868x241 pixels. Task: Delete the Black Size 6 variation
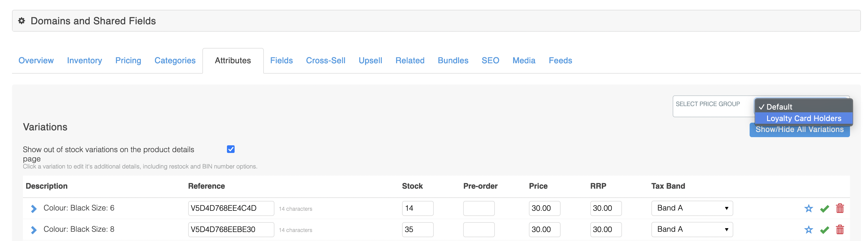[x=840, y=208]
